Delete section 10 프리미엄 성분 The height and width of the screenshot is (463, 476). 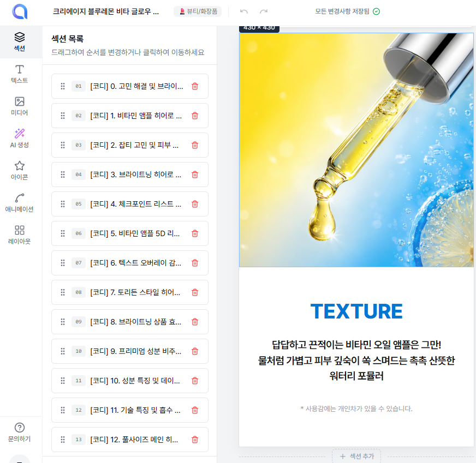coord(195,351)
